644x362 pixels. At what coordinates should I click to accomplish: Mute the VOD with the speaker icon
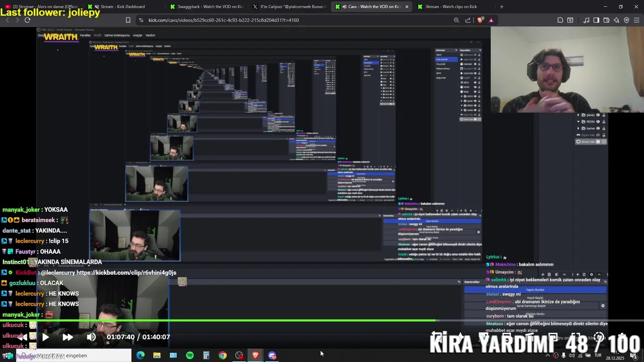click(91, 337)
